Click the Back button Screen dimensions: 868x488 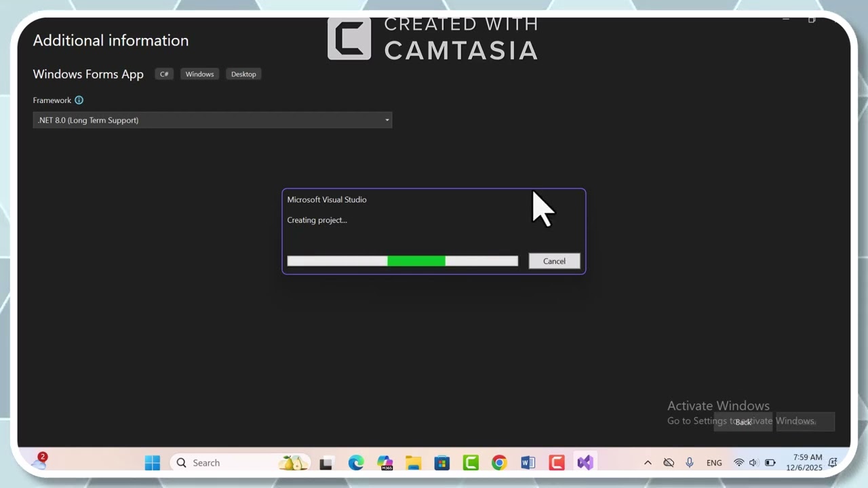click(743, 422)
